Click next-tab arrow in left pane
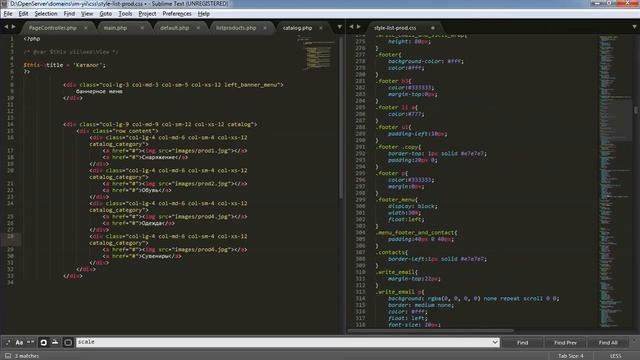640x360 pixels. (13, 27)
